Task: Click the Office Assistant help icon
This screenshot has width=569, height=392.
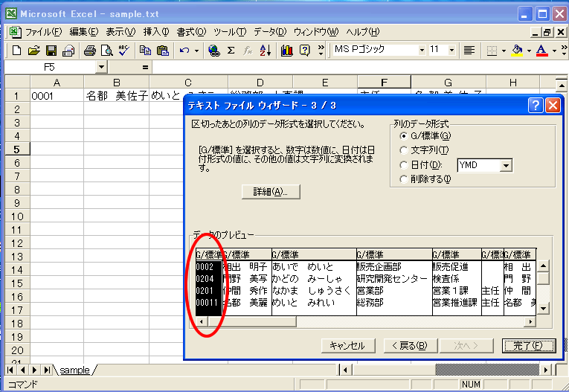Action: click(x=304, y=51)
